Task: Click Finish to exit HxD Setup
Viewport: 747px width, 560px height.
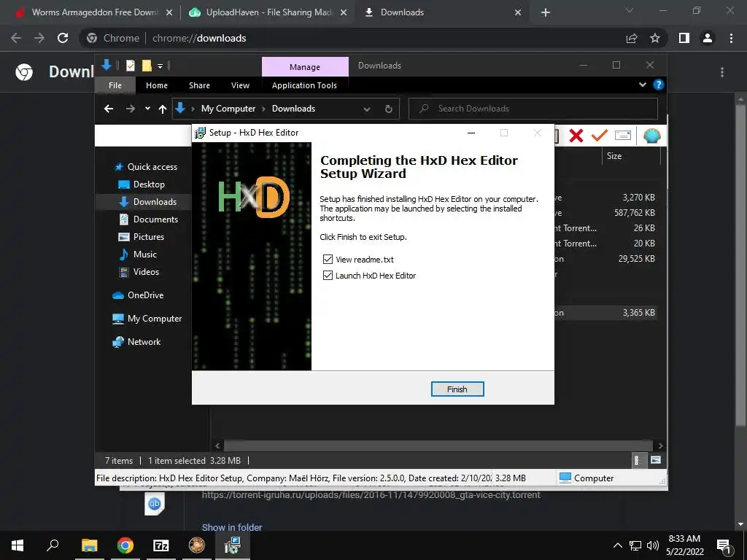Action: [x=457, y=389]
